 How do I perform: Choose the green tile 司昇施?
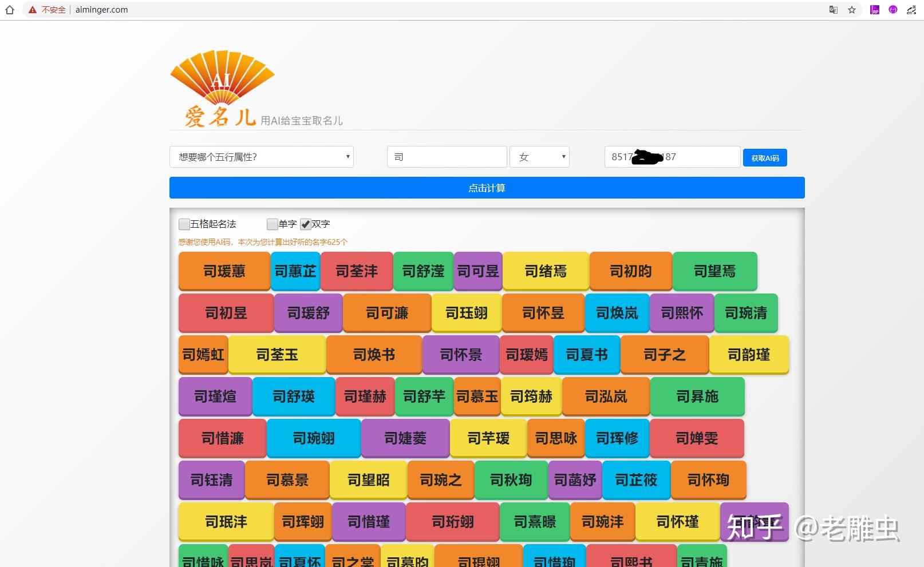[x=697, y=396]
